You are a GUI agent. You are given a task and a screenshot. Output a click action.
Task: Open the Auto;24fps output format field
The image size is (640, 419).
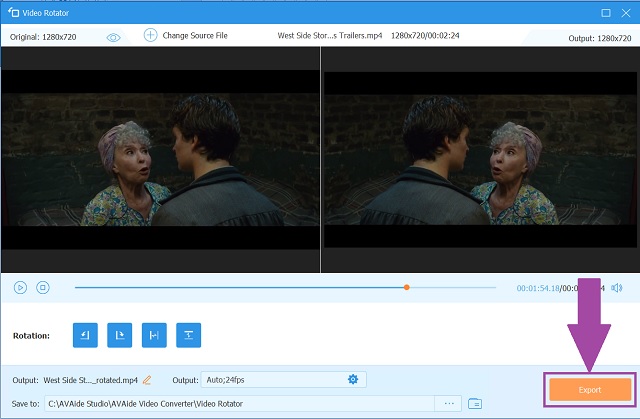284,379
